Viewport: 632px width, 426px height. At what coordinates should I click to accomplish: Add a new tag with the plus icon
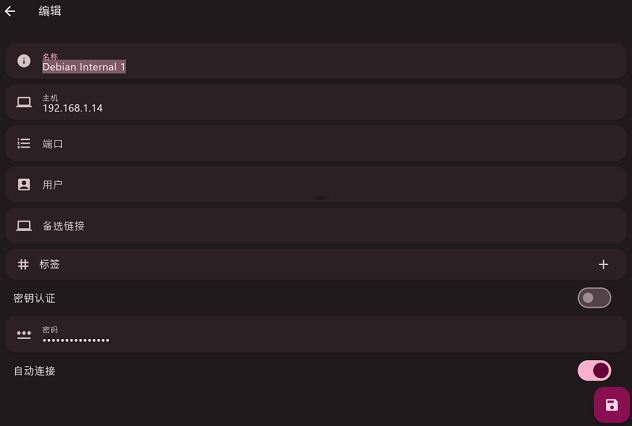(603, 264)
